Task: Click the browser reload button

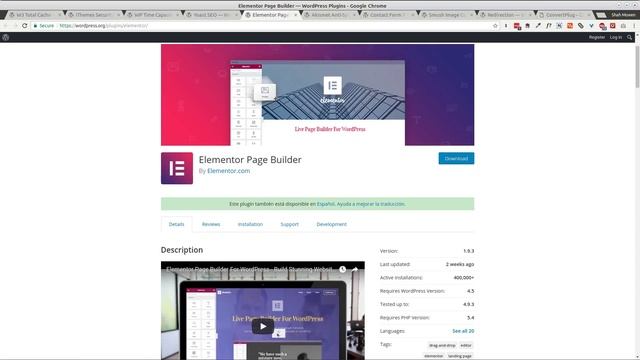Action: (25, 26)
